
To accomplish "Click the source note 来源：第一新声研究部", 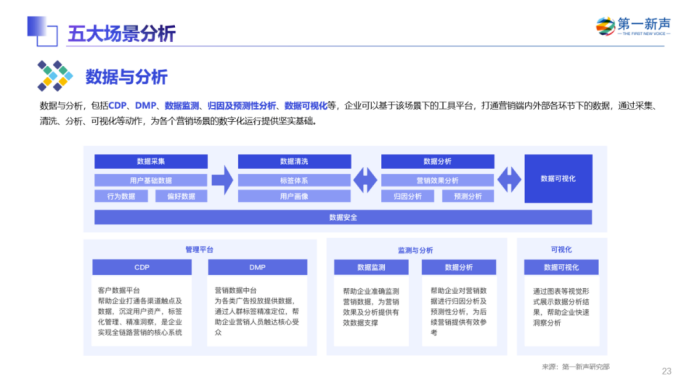I will click(576, 366).
